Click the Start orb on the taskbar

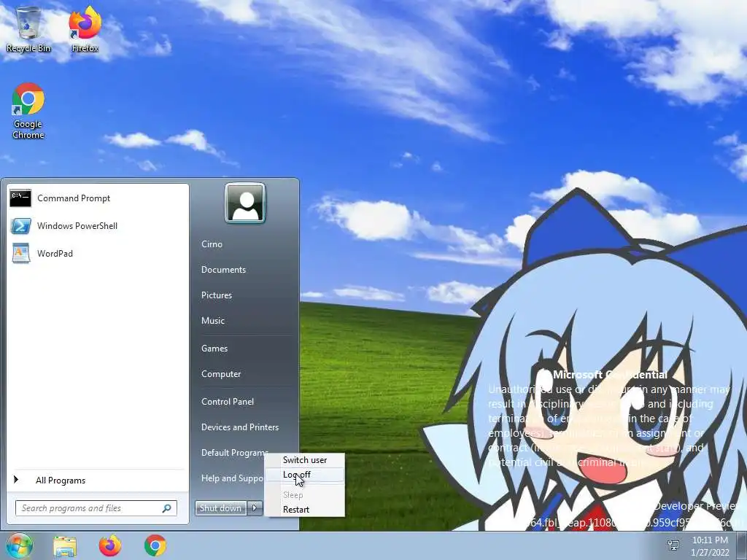18,545
